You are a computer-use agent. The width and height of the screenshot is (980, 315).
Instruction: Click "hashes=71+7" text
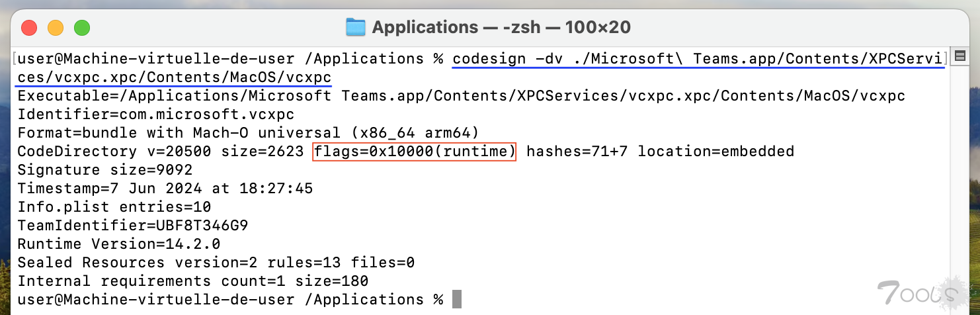click(577, 152)
